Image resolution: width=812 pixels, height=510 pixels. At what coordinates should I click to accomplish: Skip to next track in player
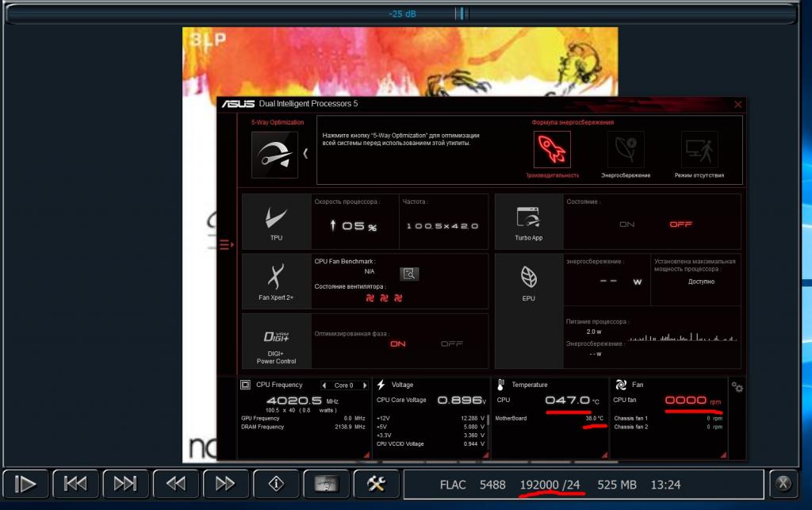click(x=125, y=484)
